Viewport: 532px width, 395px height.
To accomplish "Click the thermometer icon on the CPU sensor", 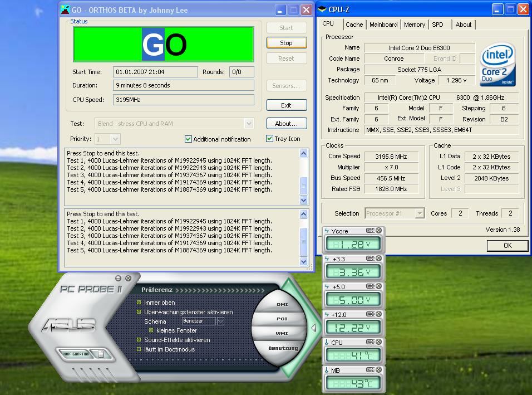I will (327, 343).
